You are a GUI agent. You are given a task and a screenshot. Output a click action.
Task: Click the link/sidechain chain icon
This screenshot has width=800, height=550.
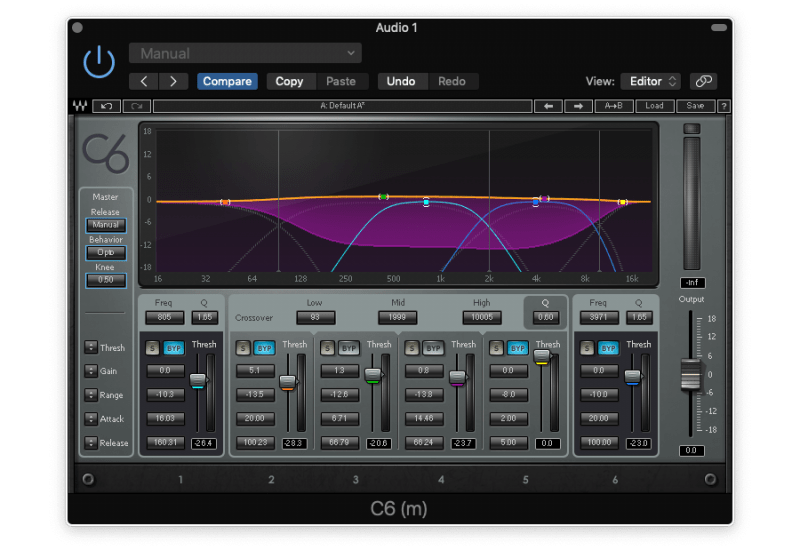(x=704, y=81)
